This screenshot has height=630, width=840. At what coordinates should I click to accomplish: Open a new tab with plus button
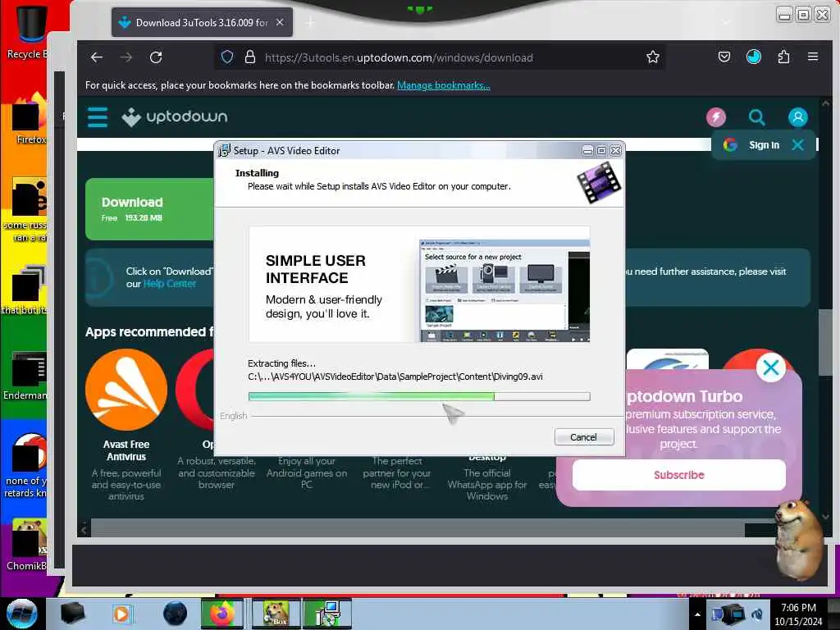(311, 22)
